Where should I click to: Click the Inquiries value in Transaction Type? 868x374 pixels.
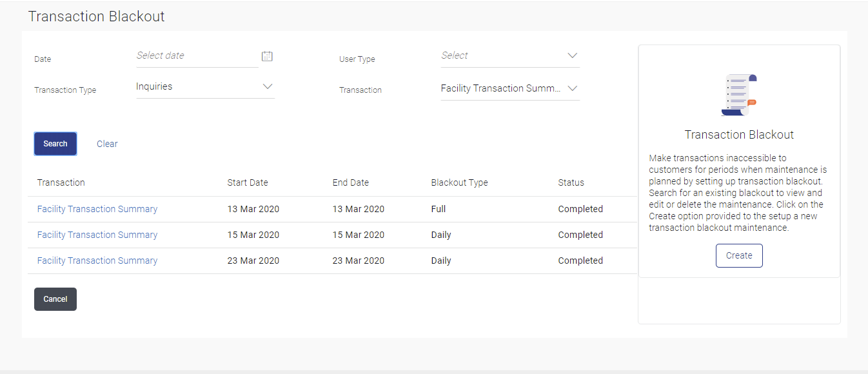(x=154, y=86)
